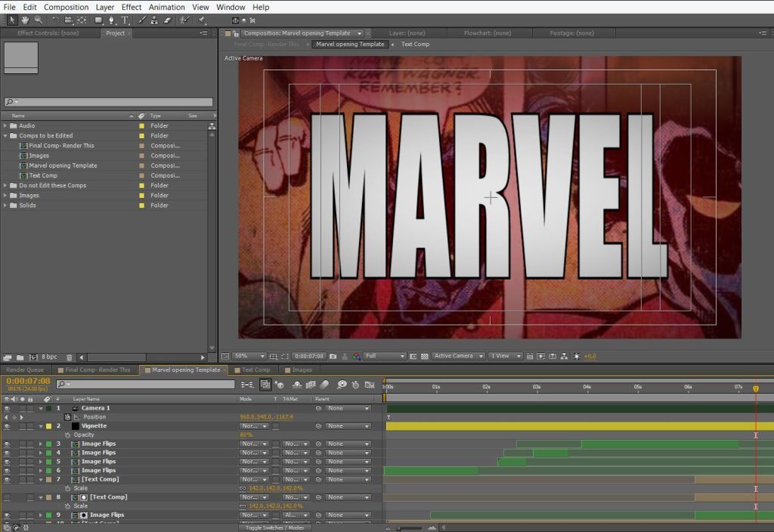Screen dimensions: 774x532
Task: Select the Roto Brush tool
Action: tap(184, 20)
